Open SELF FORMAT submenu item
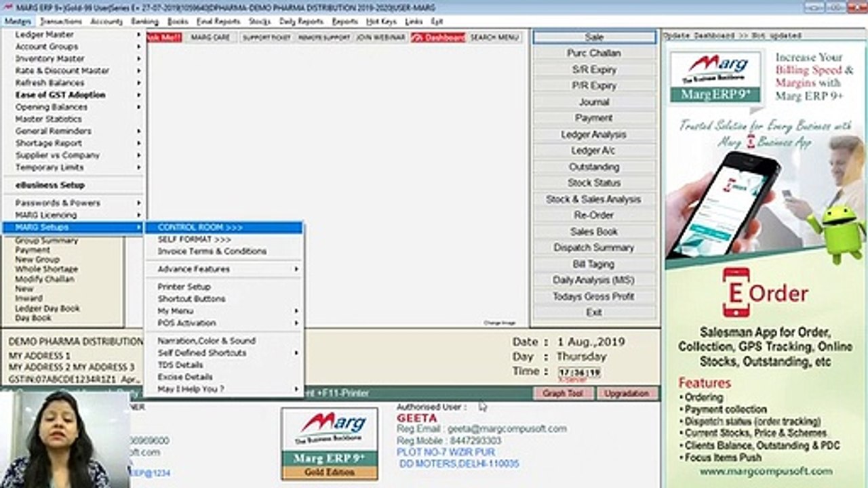The image size is (868, 488). [x=224, y=239]
